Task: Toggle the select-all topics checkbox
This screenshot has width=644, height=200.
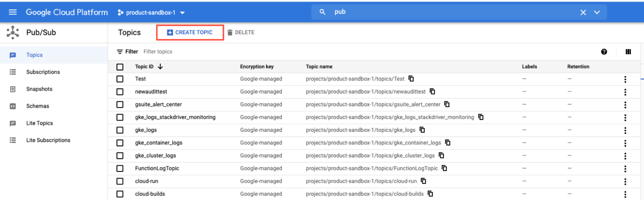Action: (120, 67)
